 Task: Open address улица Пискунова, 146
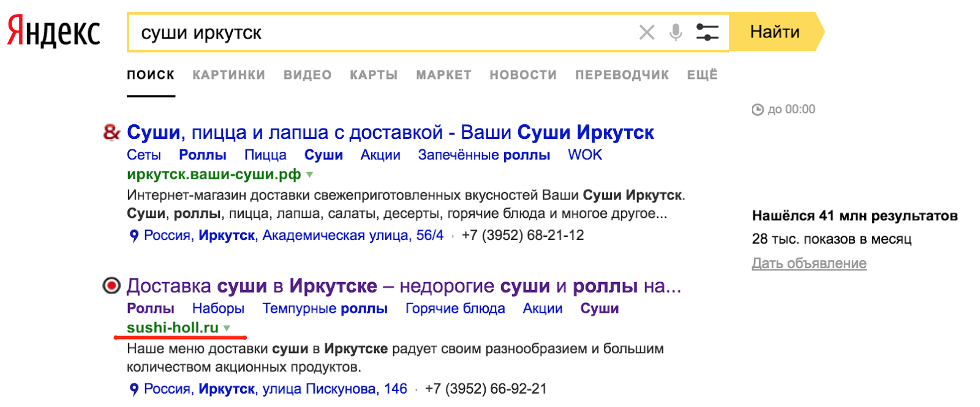tap(276, 389)
